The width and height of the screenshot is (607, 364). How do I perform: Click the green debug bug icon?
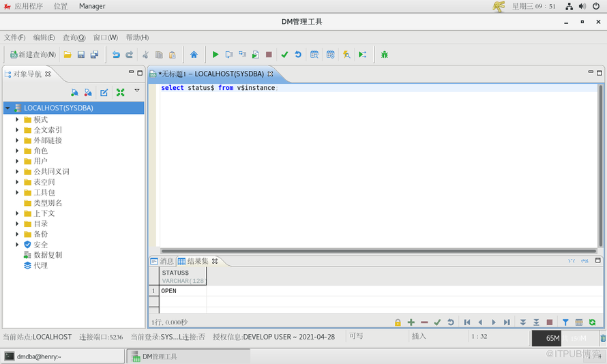pos(385,55)
